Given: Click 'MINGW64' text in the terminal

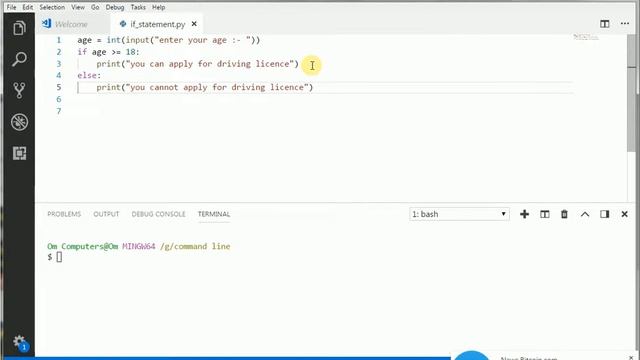Looking at the screenshot, I should (x=139, y=247).
